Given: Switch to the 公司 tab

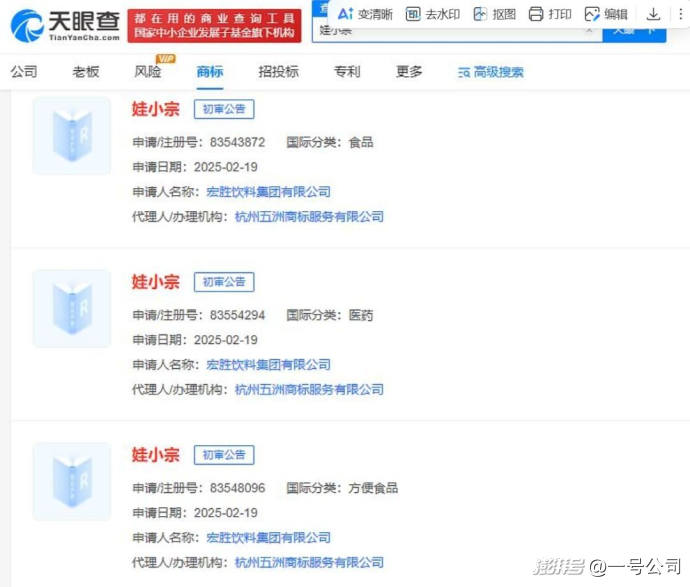Looking at the screenshot, I should coord(24,71).
